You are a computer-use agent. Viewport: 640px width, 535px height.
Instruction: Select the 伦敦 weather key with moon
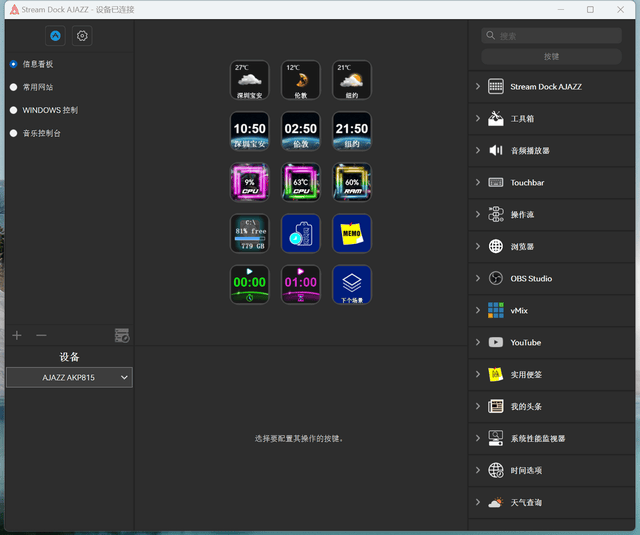(x=300, y=80)
